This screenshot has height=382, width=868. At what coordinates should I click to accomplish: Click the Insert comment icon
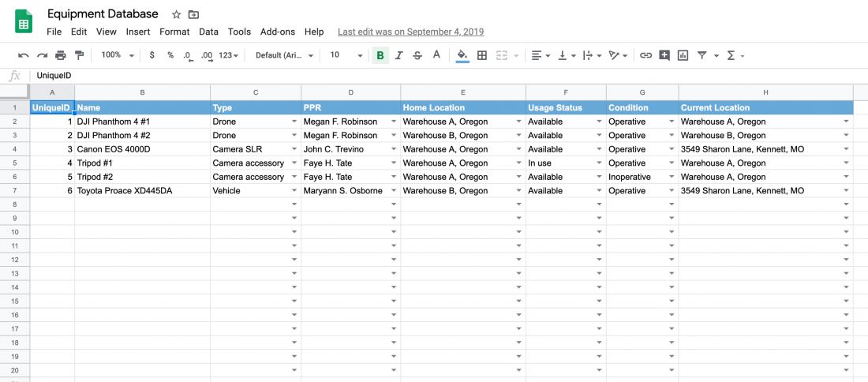pos(664,55)
